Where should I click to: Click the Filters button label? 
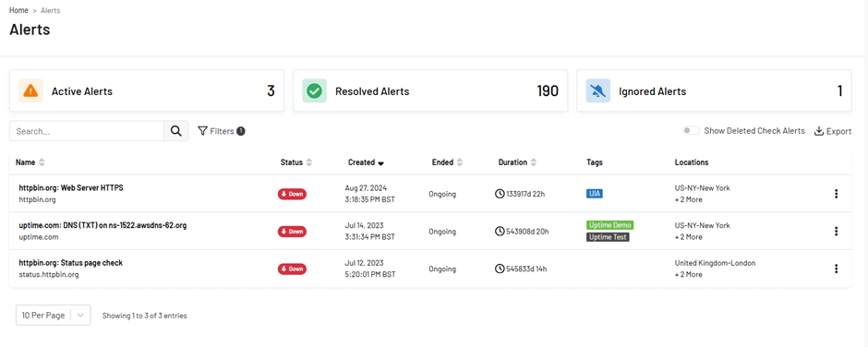coord(222,131)
